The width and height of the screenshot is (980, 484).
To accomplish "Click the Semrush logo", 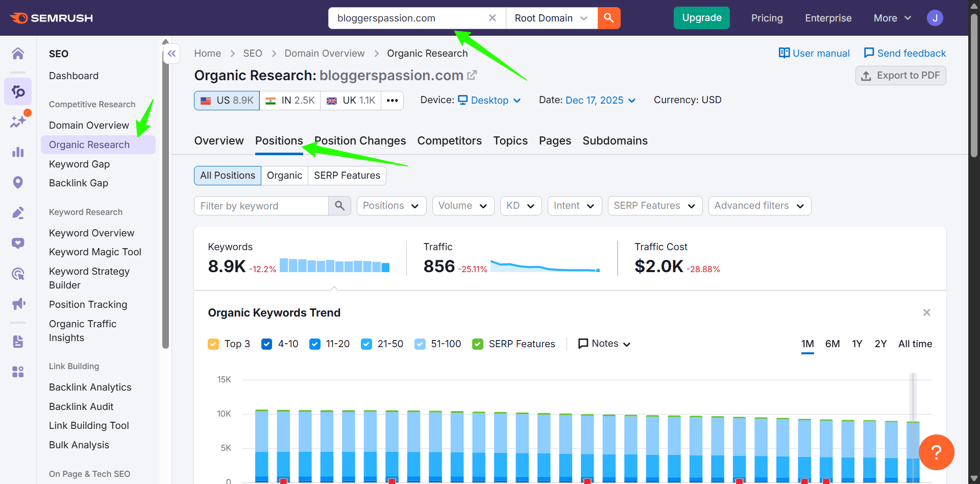I will tap(51, 17).
